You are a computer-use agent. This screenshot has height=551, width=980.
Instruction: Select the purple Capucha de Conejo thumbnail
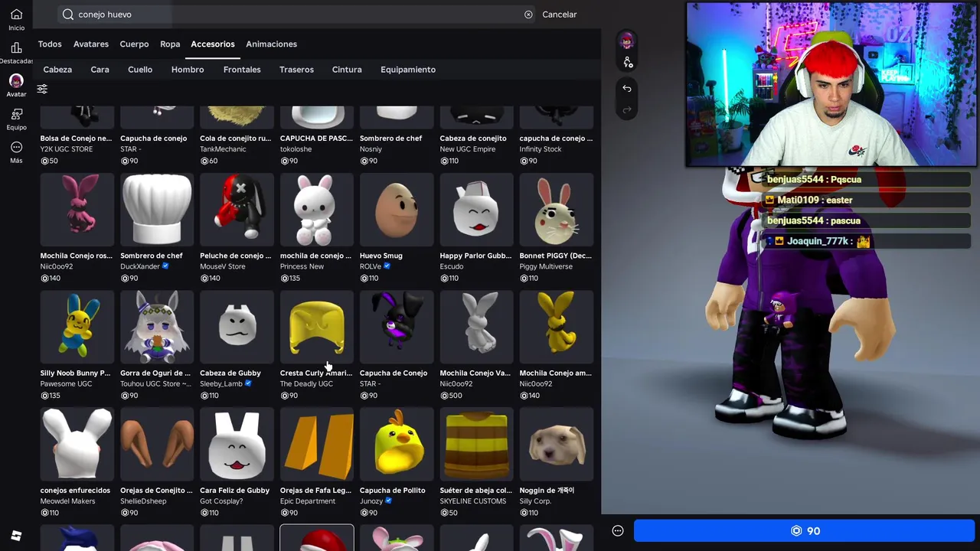(397, 327)
